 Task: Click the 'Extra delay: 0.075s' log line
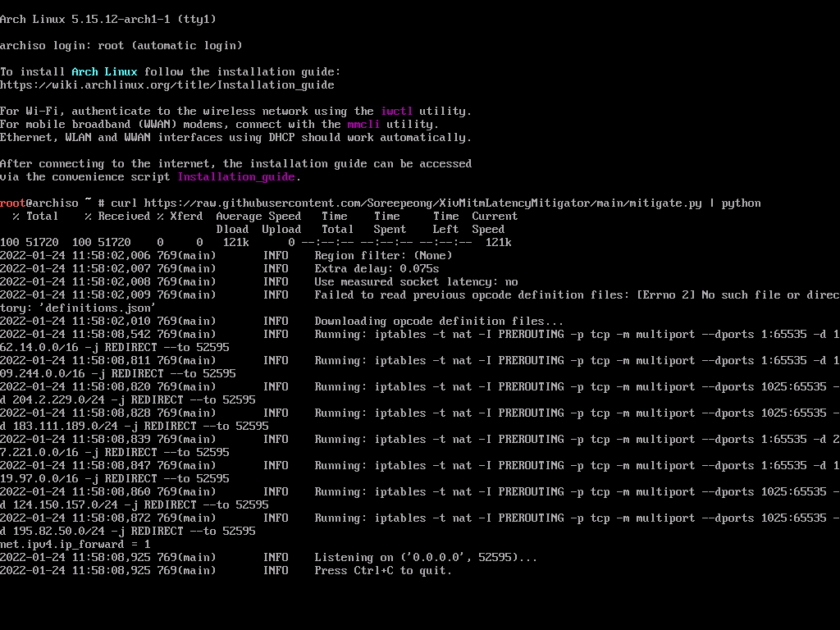pos(377,269)
